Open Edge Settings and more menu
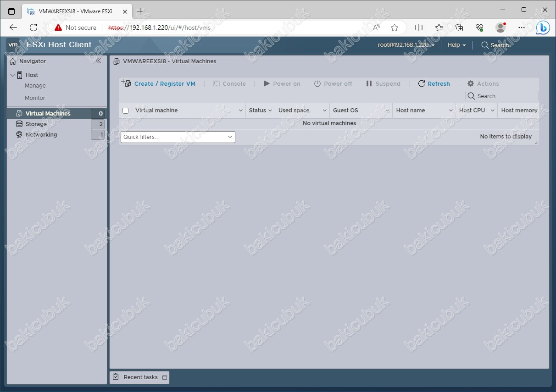 (x=522, y=28)
